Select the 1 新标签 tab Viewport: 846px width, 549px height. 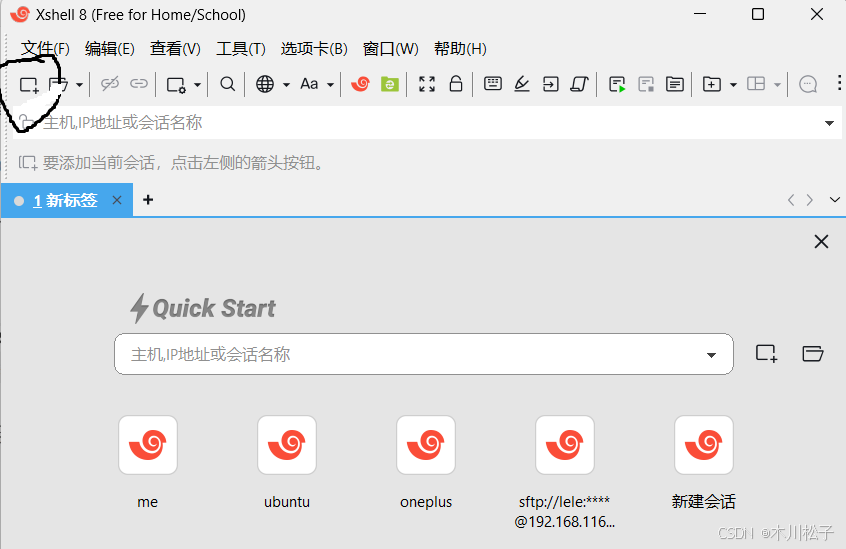pyautogui.click(x=65, y=201)
